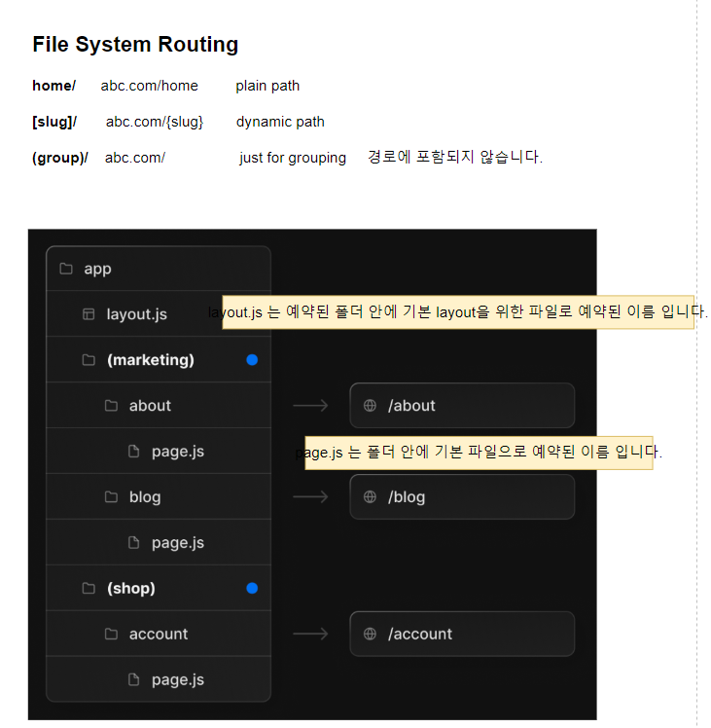The image size is (711, 728).
Task: Click the bold (group)/ text
Action: 60,158
